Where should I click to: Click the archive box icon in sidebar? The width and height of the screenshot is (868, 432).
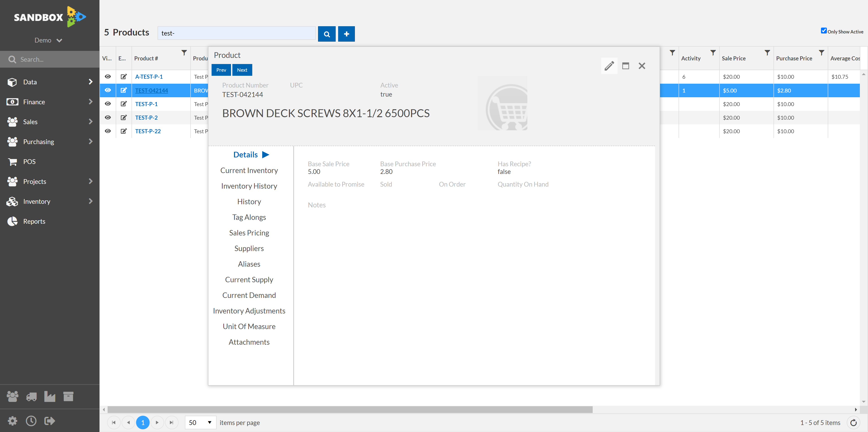(68, 396)
